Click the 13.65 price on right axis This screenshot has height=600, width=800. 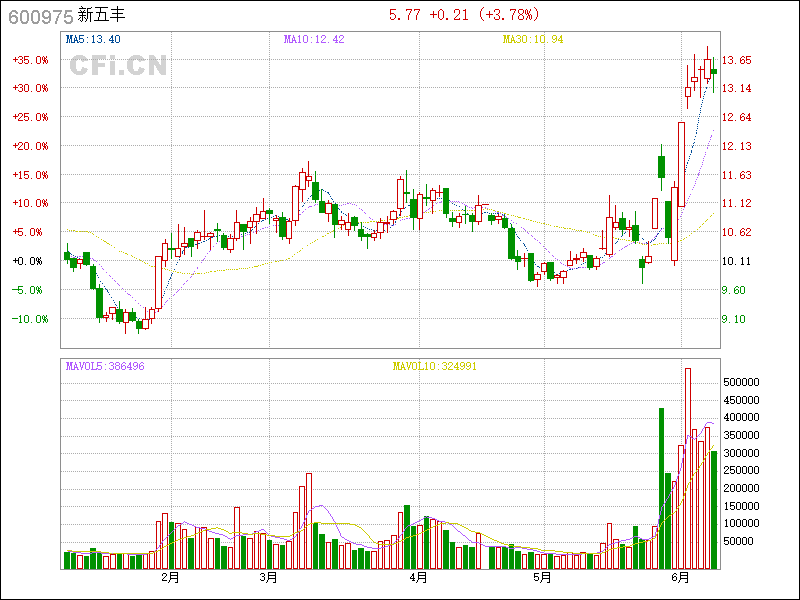point(738,60)
